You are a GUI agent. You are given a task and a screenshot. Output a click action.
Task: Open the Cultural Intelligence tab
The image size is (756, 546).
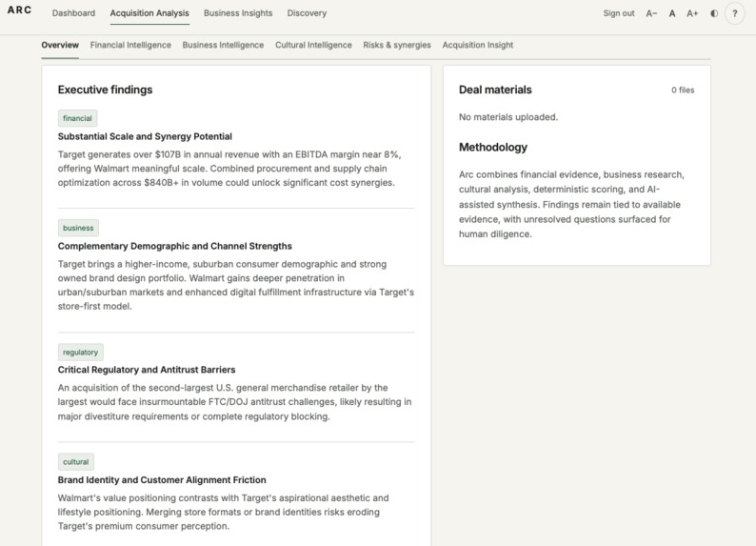click(313, 45)
